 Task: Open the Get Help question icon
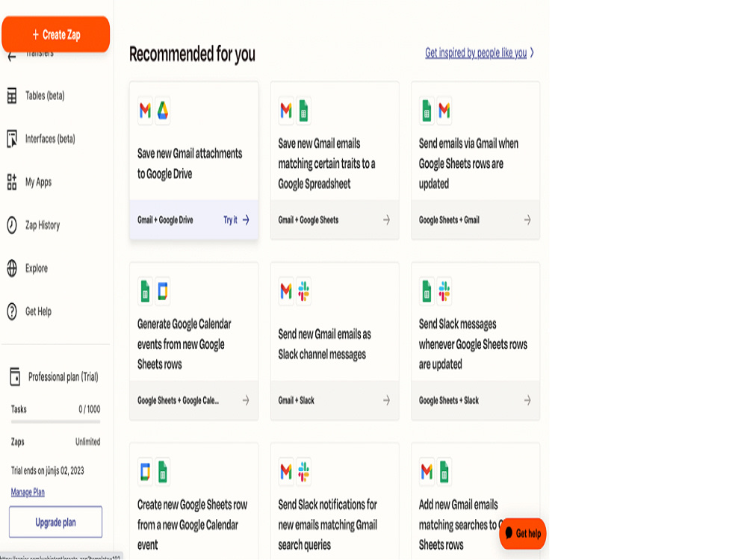(12, 311)
